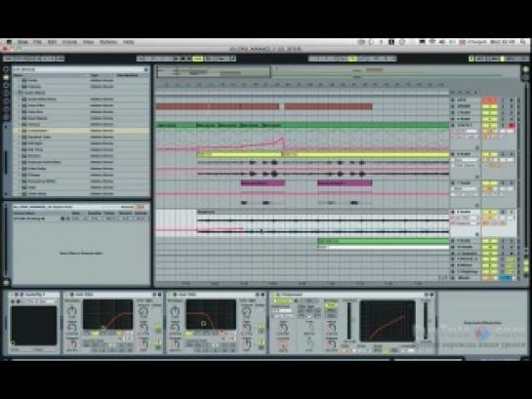This screenshot has height=399, width=532.
Task: Click the Tap tempo button
Action: (9, 59)
